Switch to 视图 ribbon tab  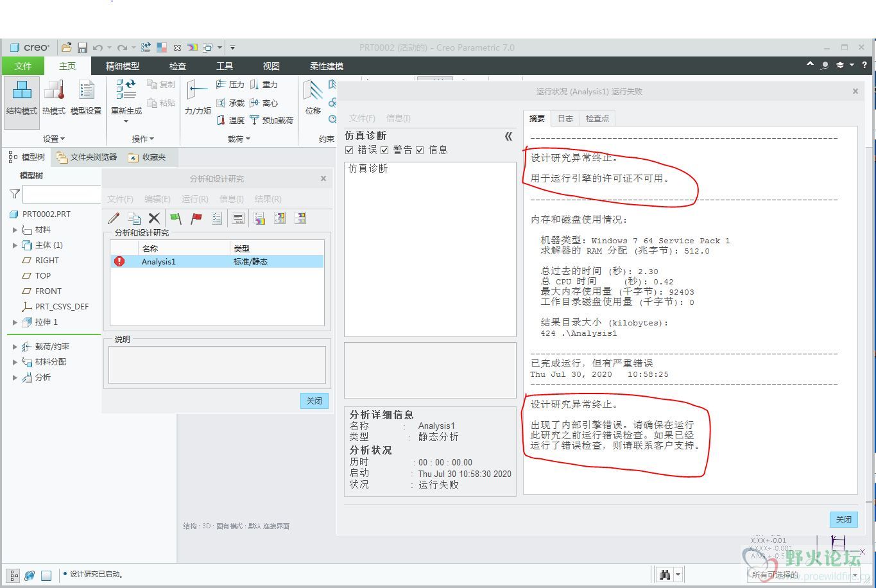271,66
